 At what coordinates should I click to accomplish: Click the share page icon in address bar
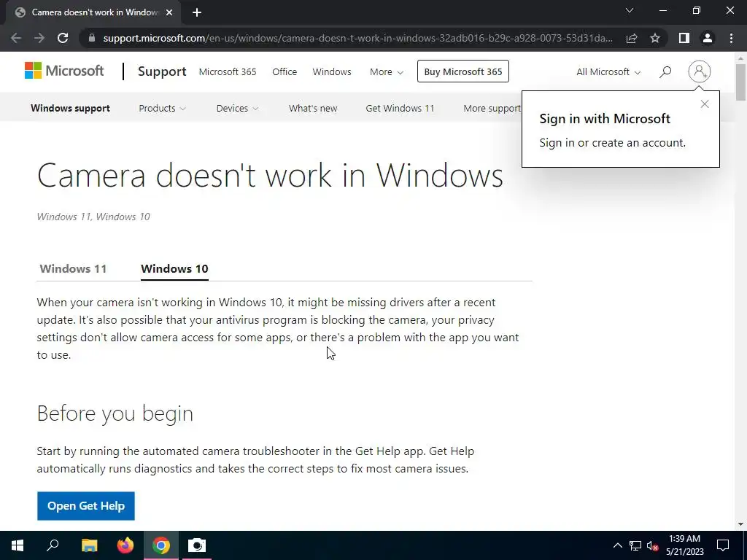coord(632,38)
